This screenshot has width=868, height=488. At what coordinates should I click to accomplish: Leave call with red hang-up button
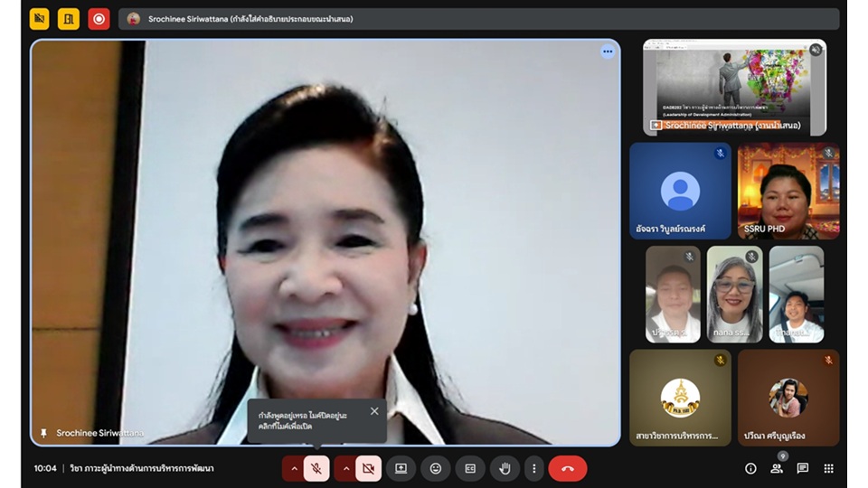coord(568,468)
